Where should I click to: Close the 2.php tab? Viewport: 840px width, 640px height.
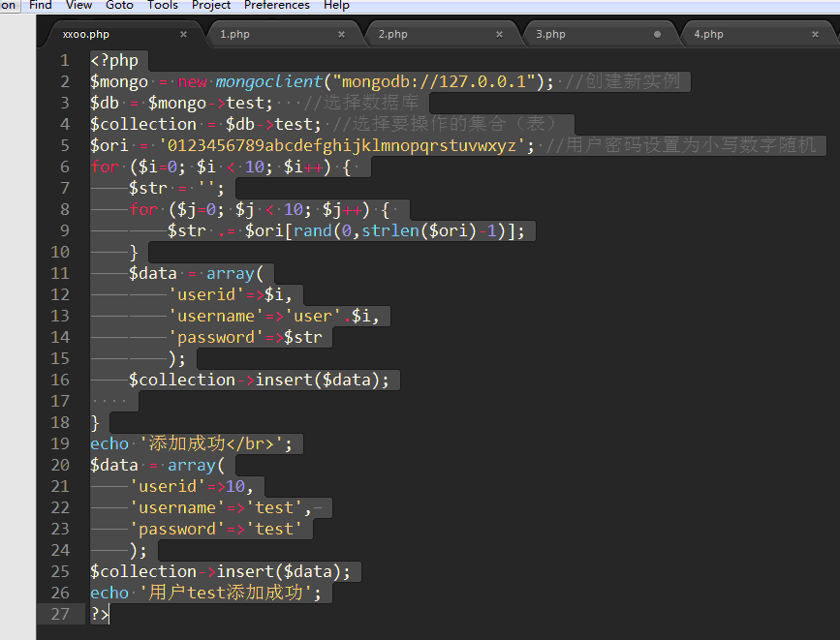[x=500, y=34]
